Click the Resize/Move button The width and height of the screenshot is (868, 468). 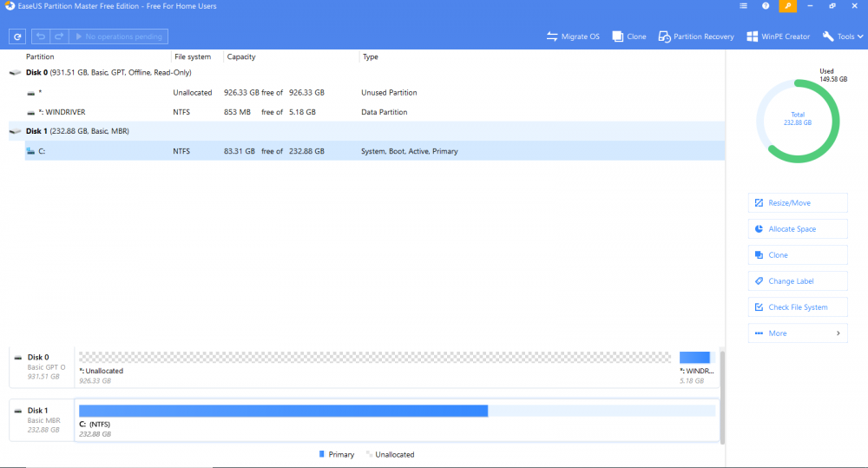pyautogui.click(x=798, y=202)
